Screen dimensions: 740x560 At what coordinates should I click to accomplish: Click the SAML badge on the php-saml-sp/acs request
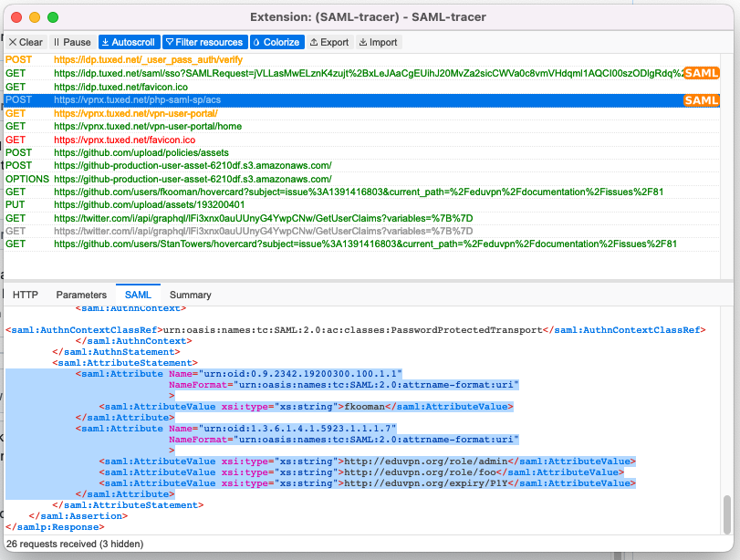pyautogui.click(x=701, y=100)
